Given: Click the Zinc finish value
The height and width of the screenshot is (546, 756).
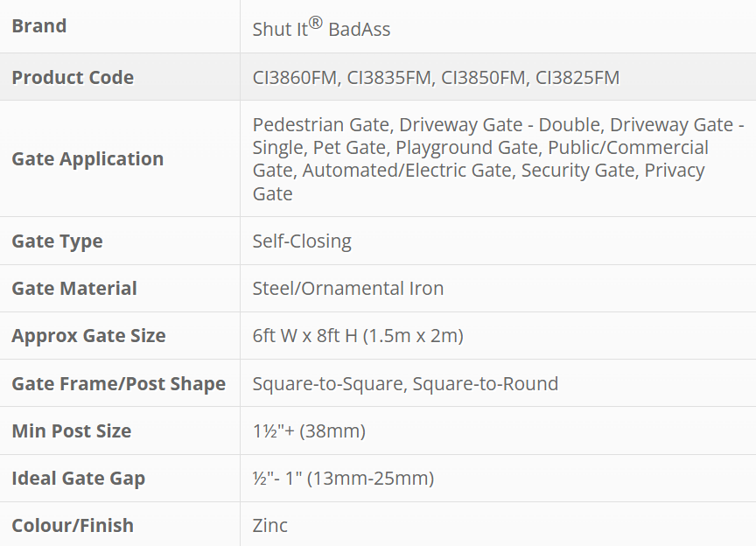Looking at the screenshot, I should 270,525.
